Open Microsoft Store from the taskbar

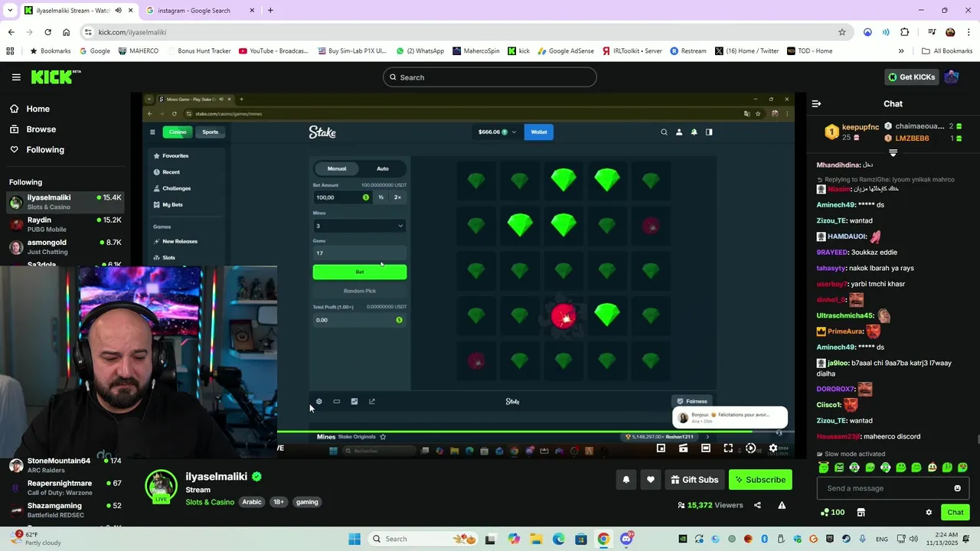581,539
